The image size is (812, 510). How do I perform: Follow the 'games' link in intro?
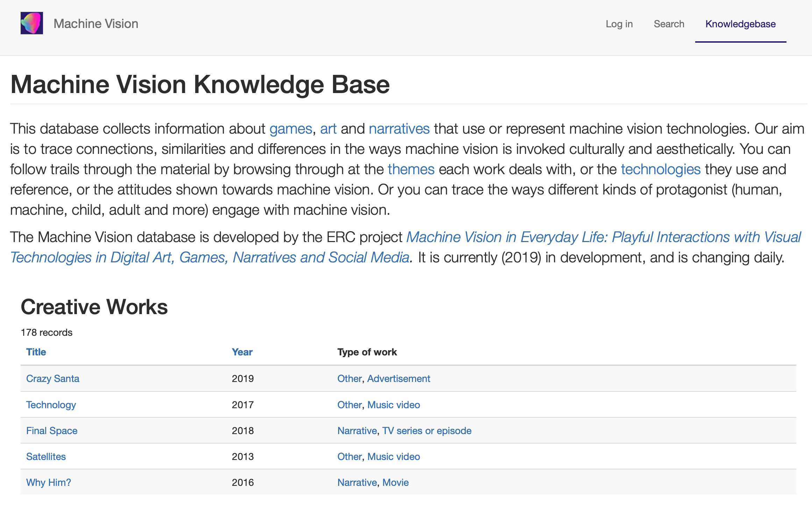pyautogui.click(x=290, y=129)
